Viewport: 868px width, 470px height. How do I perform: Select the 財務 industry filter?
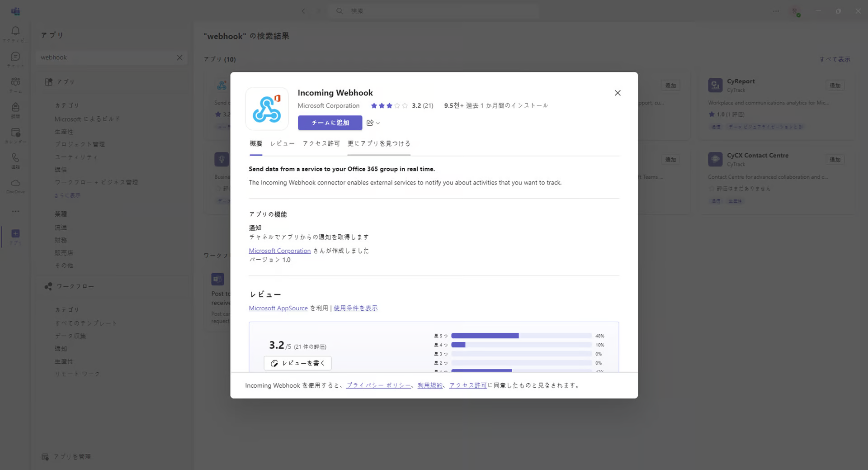coord(61,240)
